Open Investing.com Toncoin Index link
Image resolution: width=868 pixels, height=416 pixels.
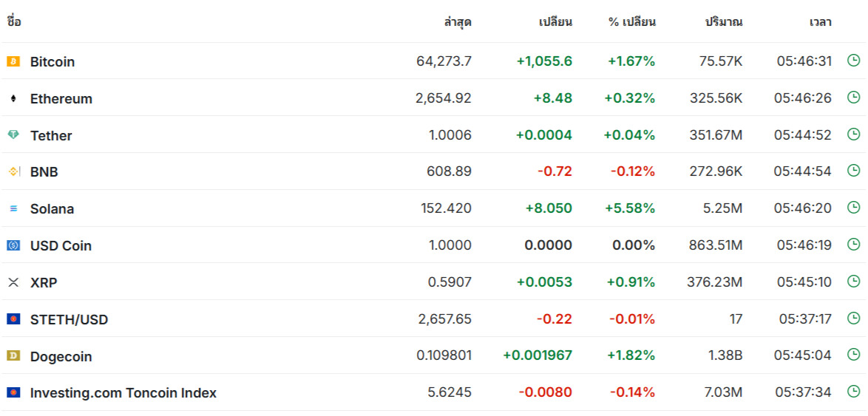point(123,393)
